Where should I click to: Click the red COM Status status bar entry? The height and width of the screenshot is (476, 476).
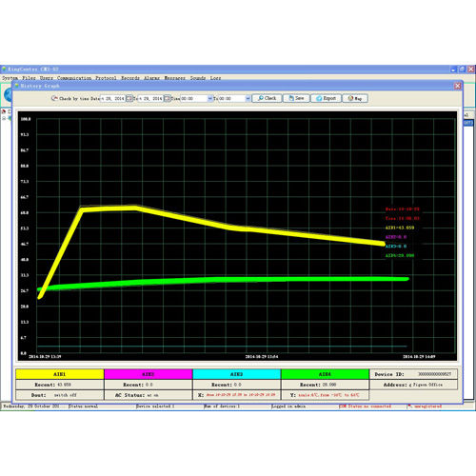point(365,407)
